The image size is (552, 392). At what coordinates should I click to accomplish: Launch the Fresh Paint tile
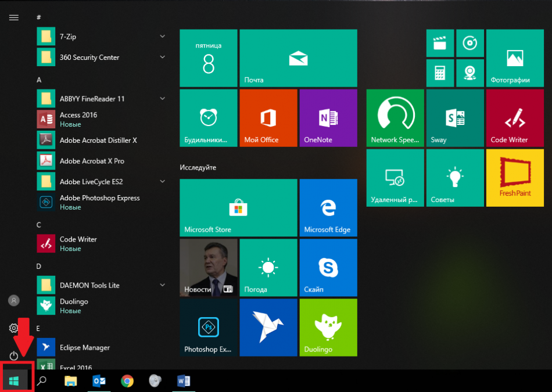pos(515,177)
